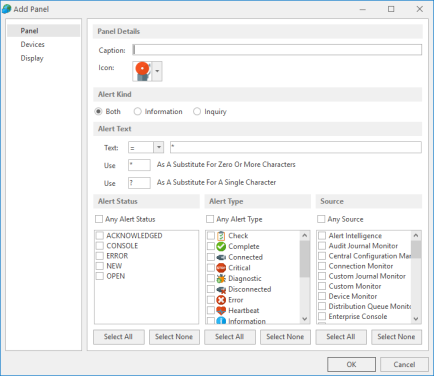
Task: Check the Central Configuration Manager source checkbox
Action: pyautogui.click(x=322, y=256)
